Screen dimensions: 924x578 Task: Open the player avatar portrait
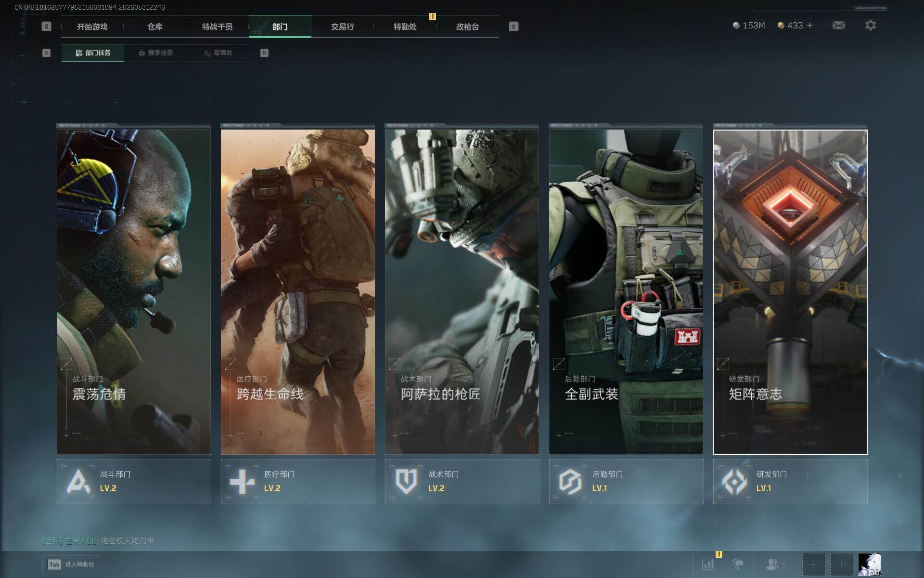(870, 565)
